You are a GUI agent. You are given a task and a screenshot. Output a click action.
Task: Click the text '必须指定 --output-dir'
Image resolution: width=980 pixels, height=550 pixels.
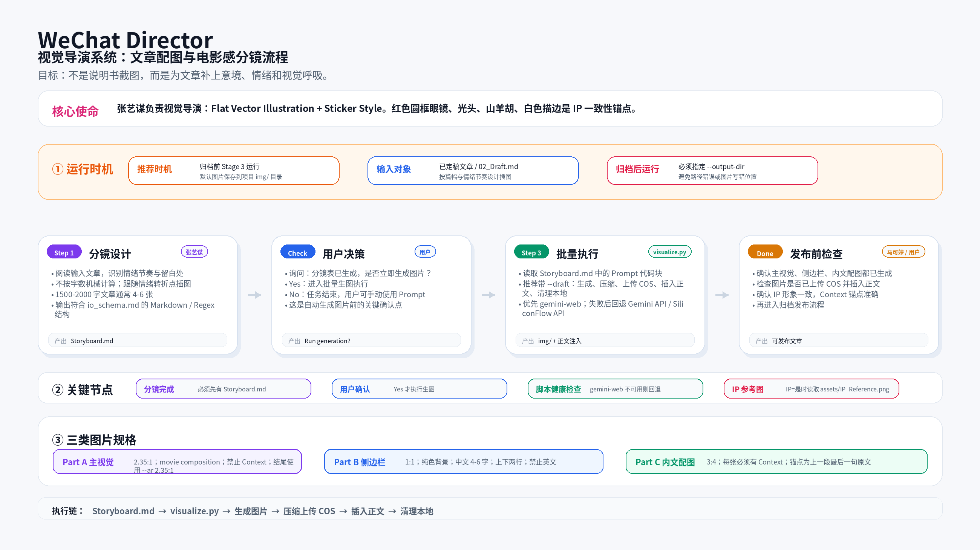711,167
